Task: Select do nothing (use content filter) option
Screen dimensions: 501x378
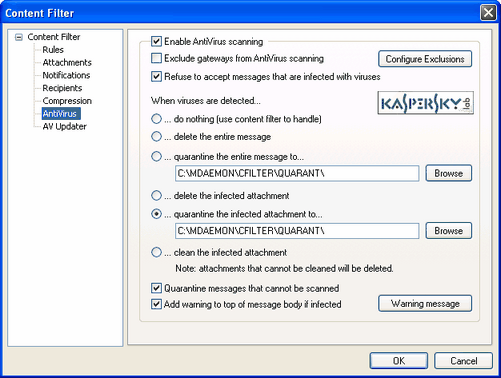Action: (x=156, y=119)
